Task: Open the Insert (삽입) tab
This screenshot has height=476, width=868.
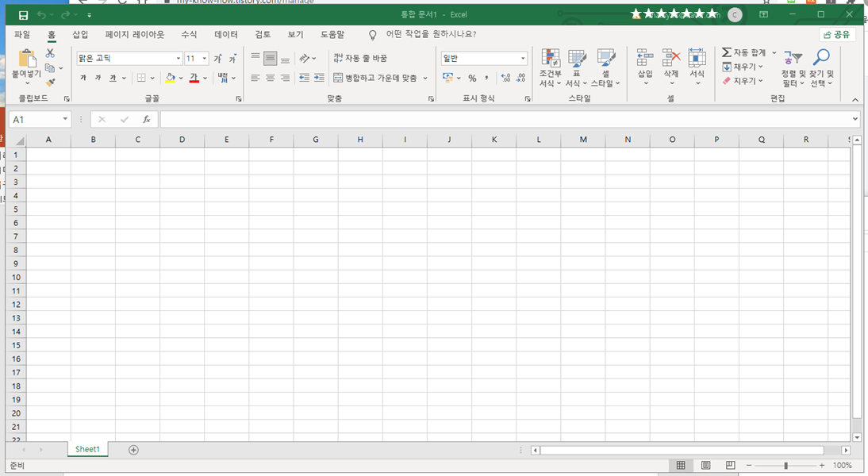Action: (80, 34)
